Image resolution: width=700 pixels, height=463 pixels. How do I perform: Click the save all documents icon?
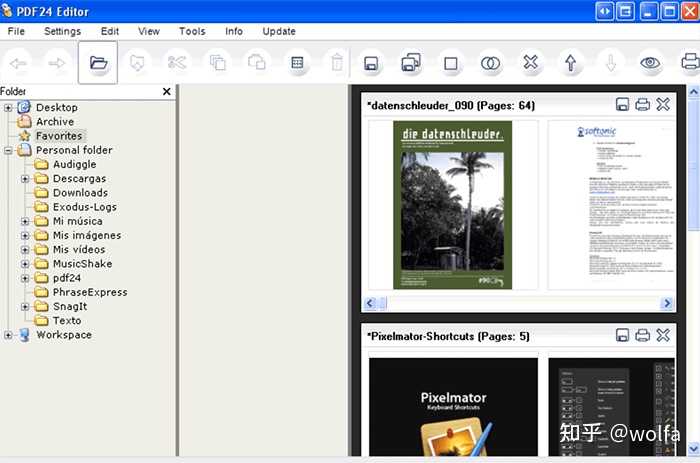(x=411, y=63)
